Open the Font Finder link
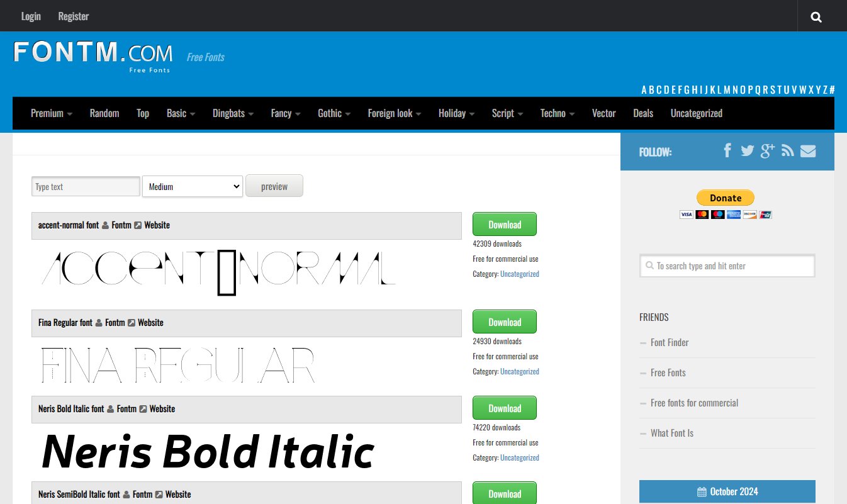 [670, 342]
